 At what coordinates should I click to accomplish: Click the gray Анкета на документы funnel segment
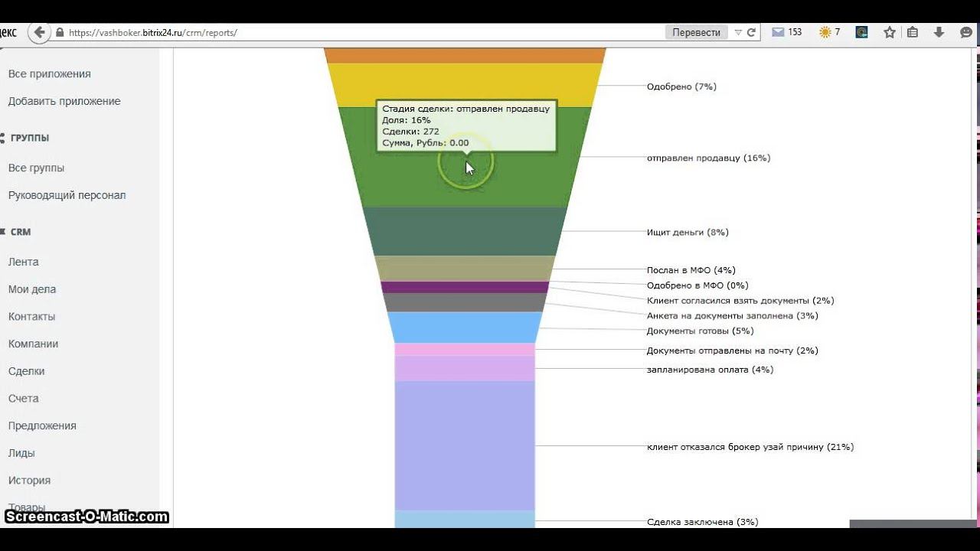click(465, 302)
